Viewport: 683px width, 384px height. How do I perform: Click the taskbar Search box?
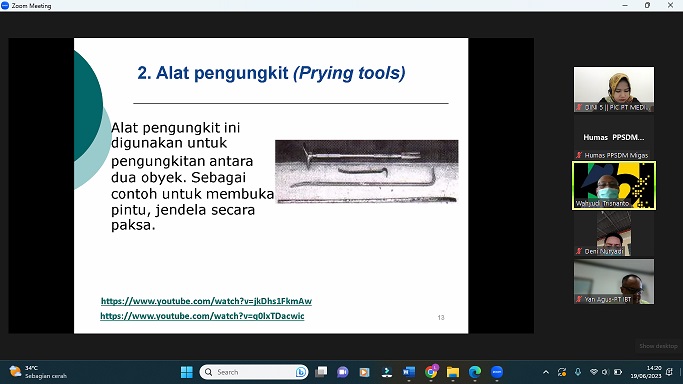click(254, 372)
